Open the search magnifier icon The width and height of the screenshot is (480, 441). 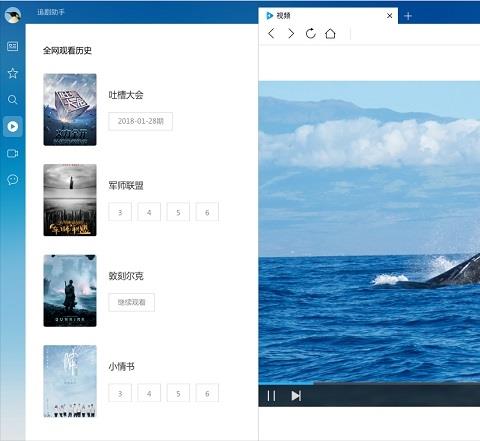pyautogui.click(x=13, y=100)
